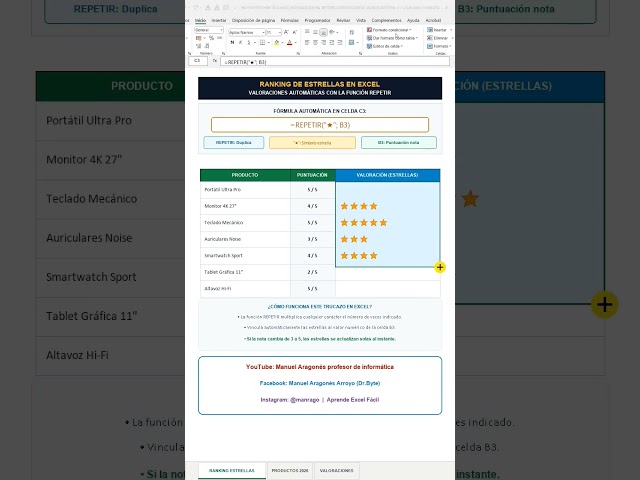
Task: Select the 'Teclado Mecánico' cell
Action: [x=245, y=223]
